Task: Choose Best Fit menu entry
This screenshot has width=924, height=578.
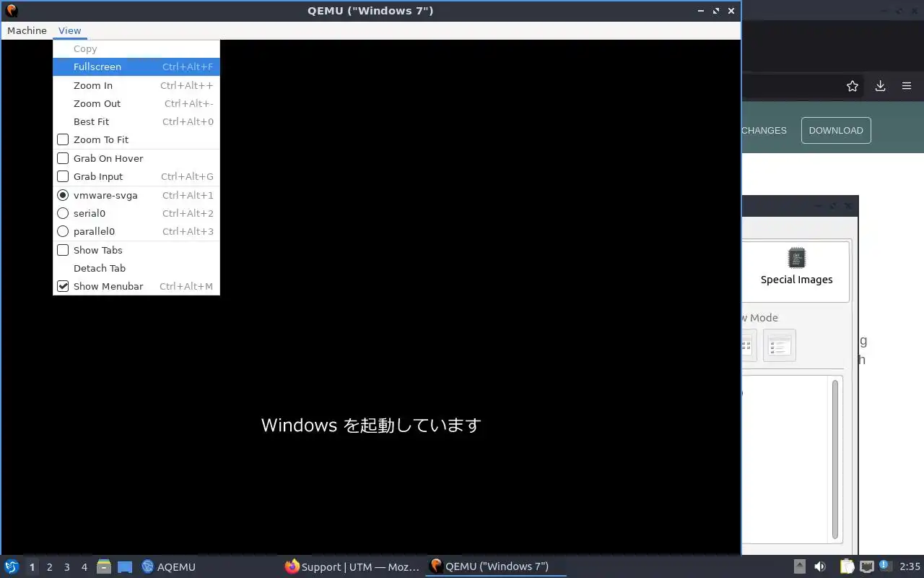Action: point(136,121)
